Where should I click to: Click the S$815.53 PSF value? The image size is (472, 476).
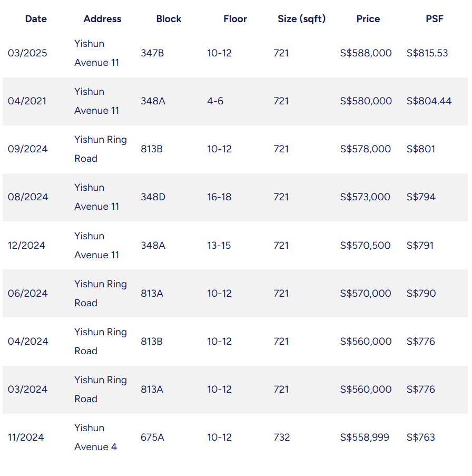pos(427,53)
